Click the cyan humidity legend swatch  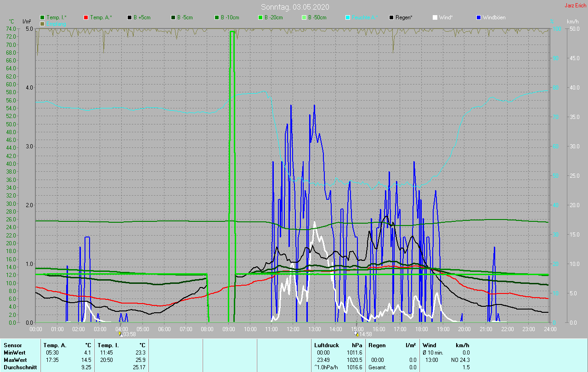348,17
